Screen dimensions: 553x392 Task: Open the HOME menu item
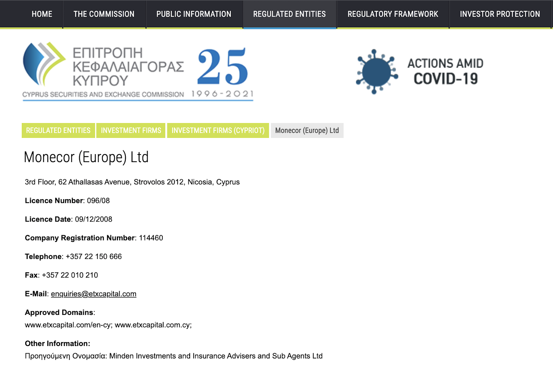pyautogui.click(x=42, y=14)
